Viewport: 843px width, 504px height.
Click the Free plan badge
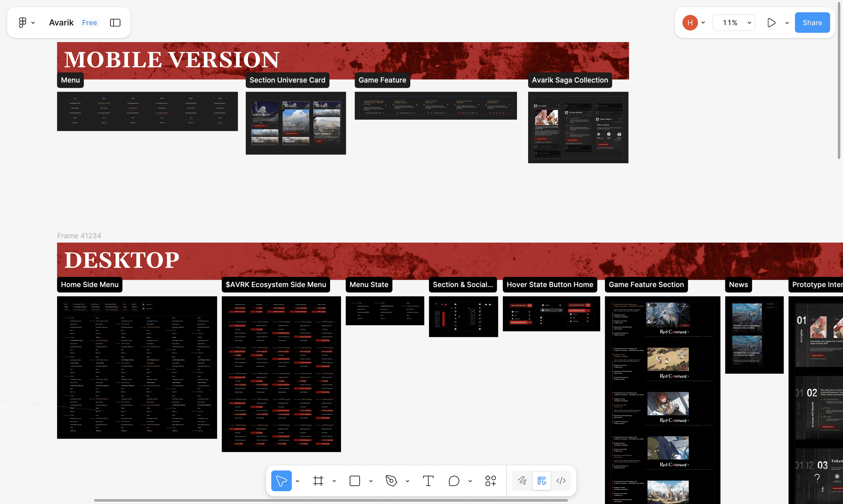click(89, 23)
